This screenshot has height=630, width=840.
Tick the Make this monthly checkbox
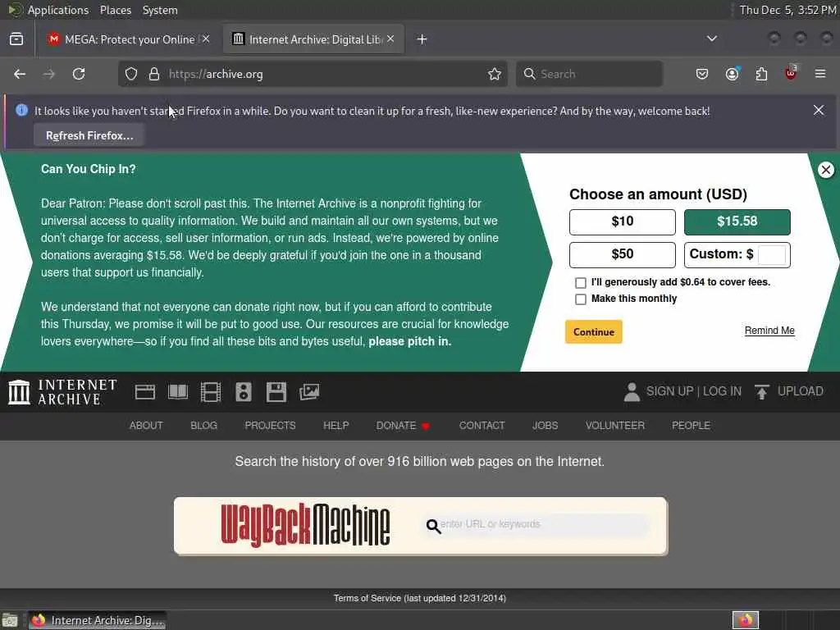(x=581, y=299)
